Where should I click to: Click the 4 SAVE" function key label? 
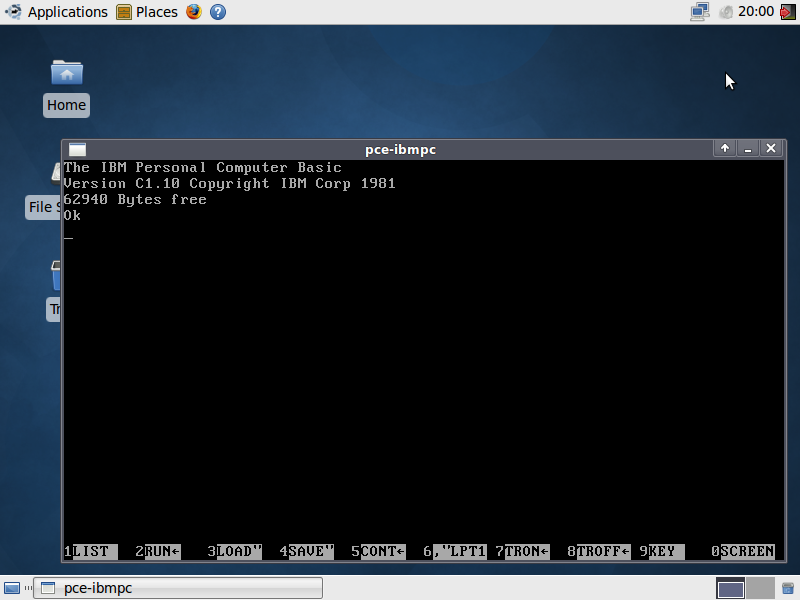307,552
